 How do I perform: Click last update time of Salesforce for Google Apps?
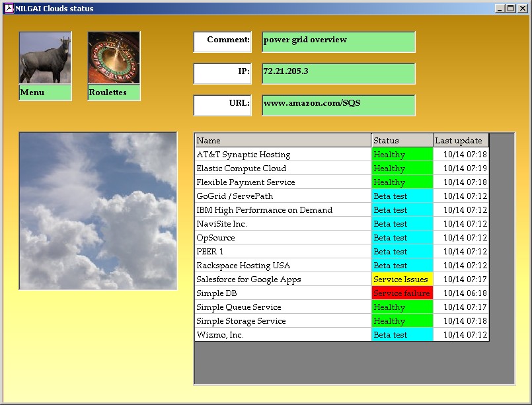point(461,279)
